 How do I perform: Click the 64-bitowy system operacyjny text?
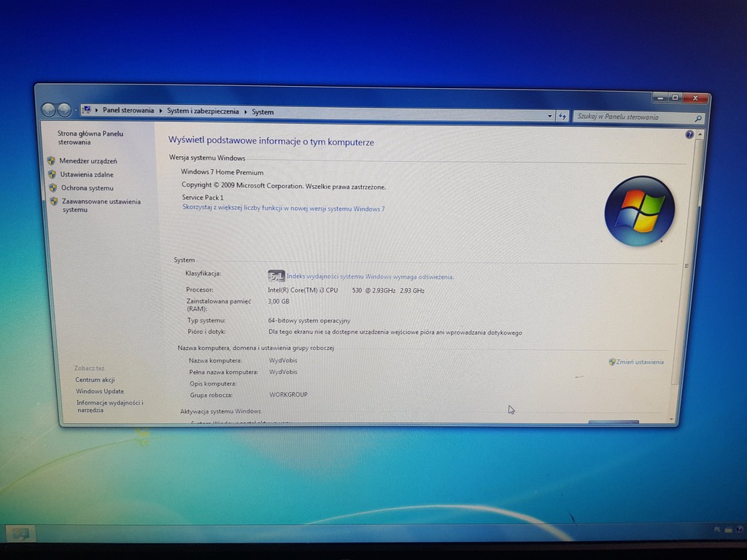(309, 321)
